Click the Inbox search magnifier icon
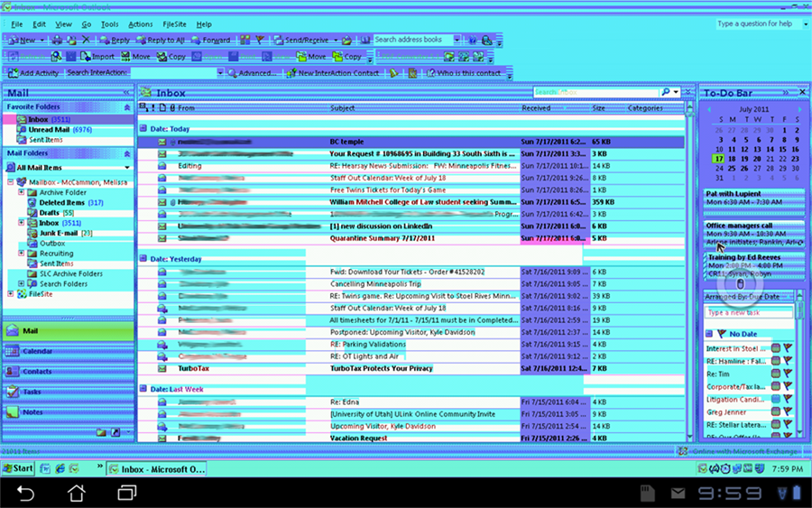 tap(666, 92)
